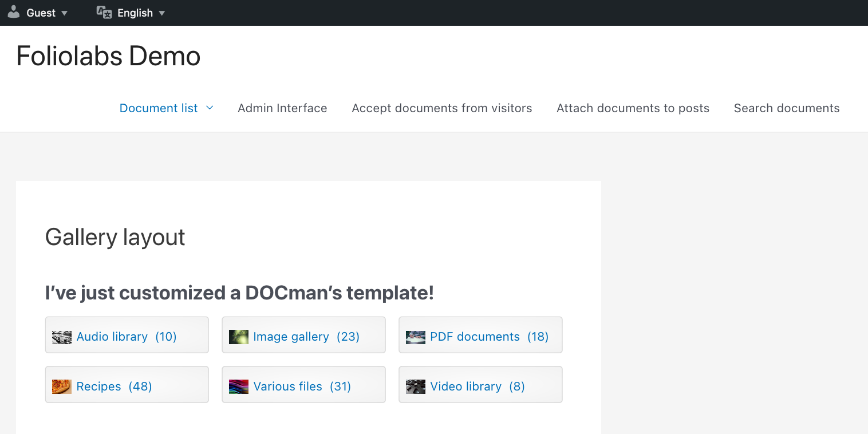Screen dimensions: 868x434
Task: Open the Audio library (10) category link
Action: click(x=127, y=337)
